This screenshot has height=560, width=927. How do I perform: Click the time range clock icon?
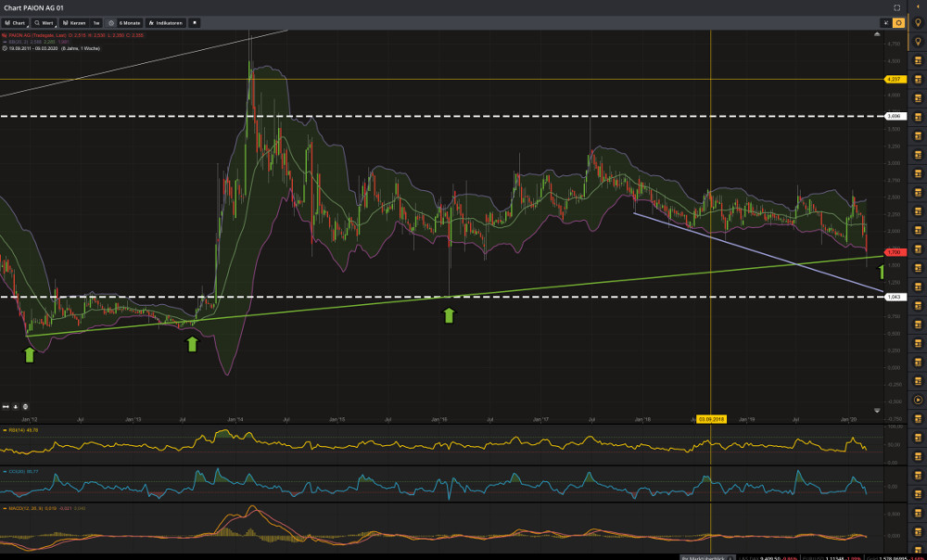tap(111, 23)
